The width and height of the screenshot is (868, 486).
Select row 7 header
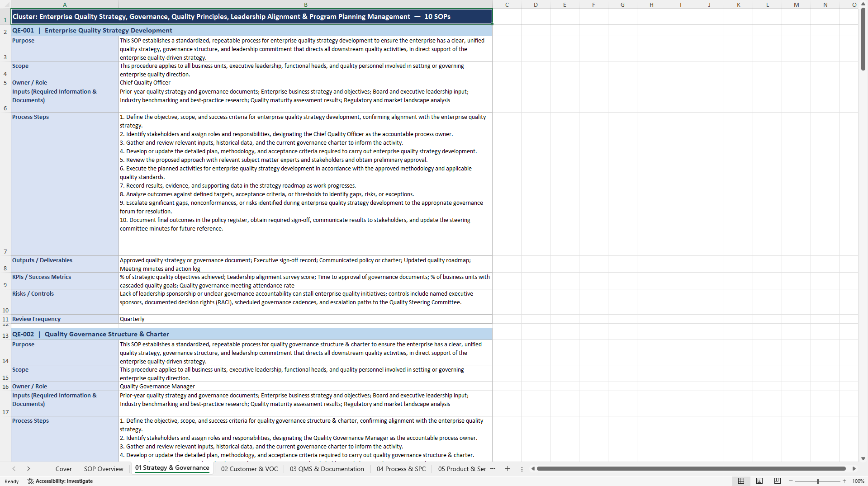point(5,184)
